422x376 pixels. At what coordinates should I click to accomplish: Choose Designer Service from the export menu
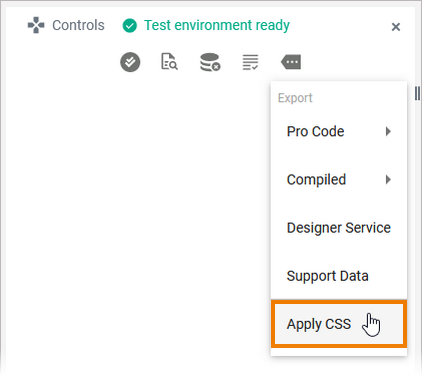[339, 228]
